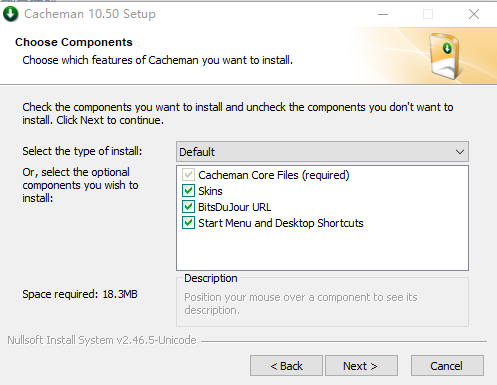
Task: Select Cacheman Core Files (required) entry
Action: coord(274,175)
